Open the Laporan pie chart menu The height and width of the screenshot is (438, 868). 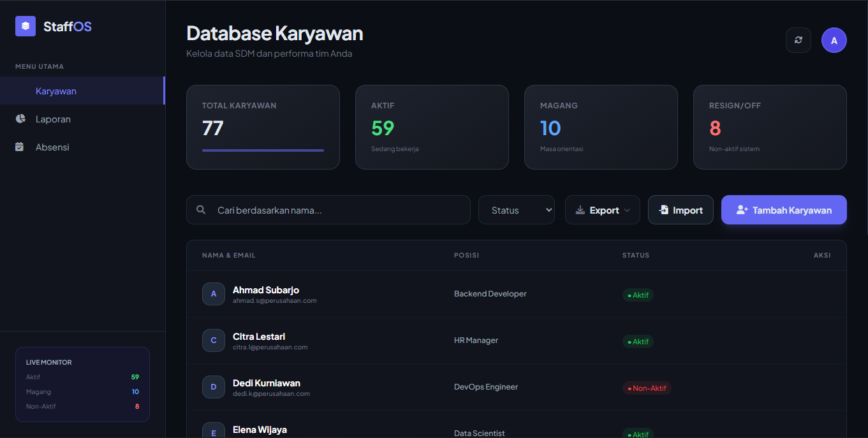82,119
